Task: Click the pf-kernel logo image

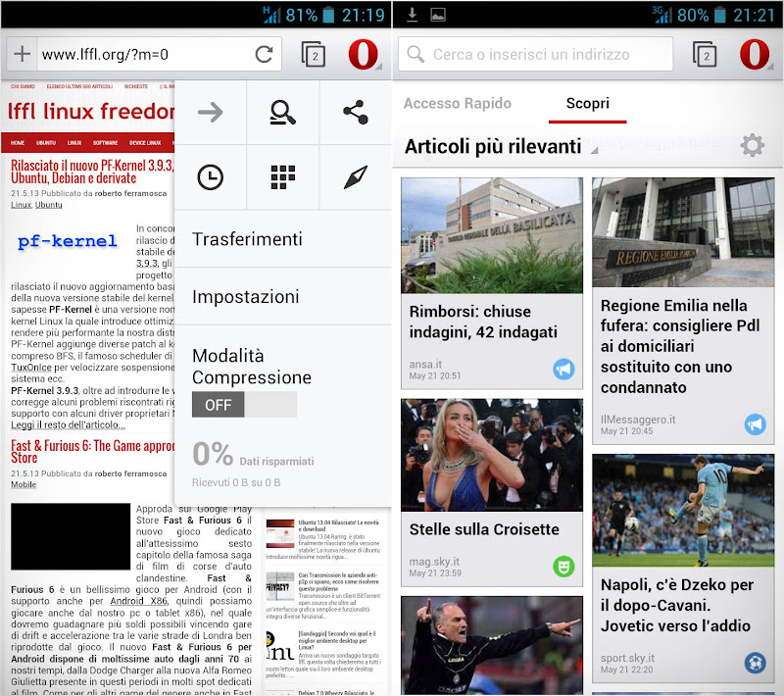Action: (67, 241)
